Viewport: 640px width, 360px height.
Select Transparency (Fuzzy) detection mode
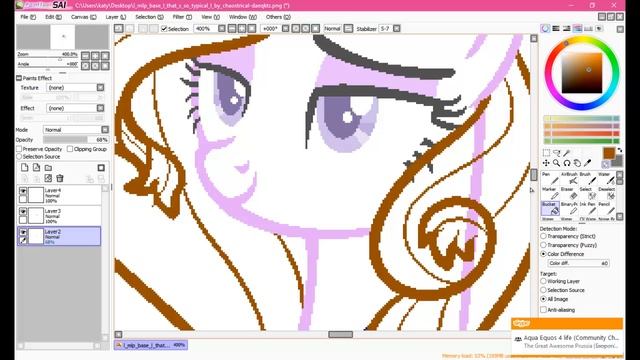click(x=543, y=245)
